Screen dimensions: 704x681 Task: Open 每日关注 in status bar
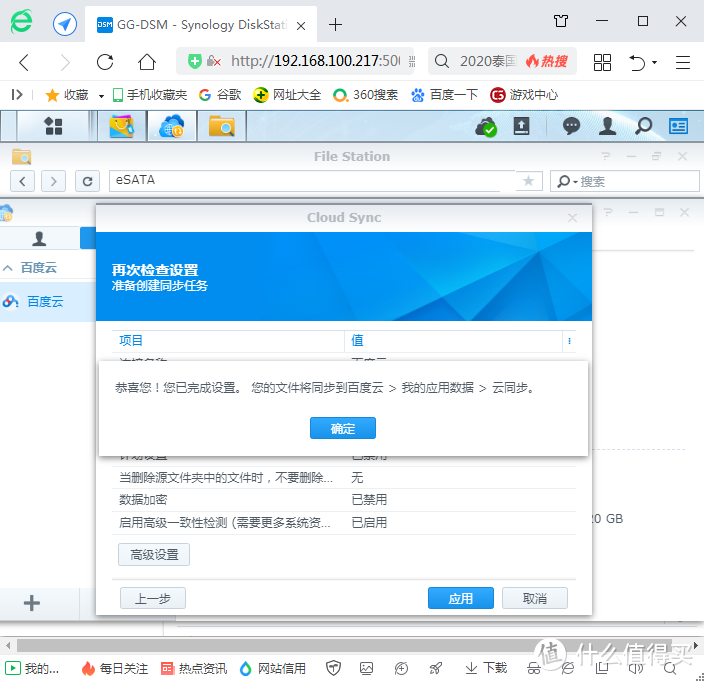[x=115, y=668]
